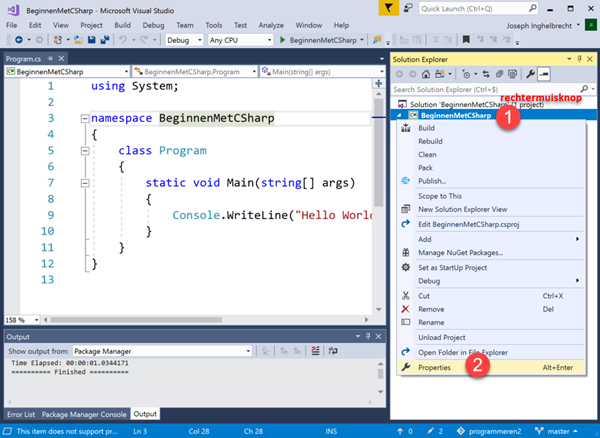The height and width of the screenshot is (438, 600).
Task: Click the Toggle Word Wrap icon in Output
Action: 333,350
